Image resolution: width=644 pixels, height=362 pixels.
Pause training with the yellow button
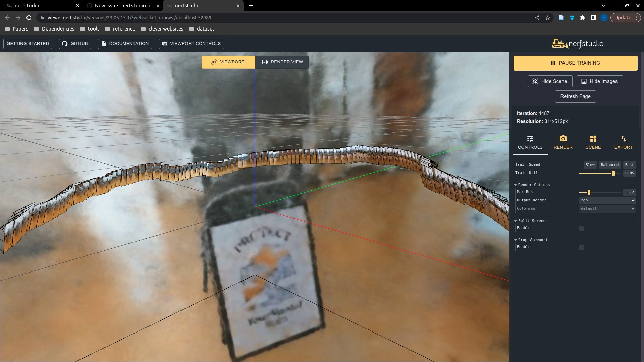click(575, 63)
